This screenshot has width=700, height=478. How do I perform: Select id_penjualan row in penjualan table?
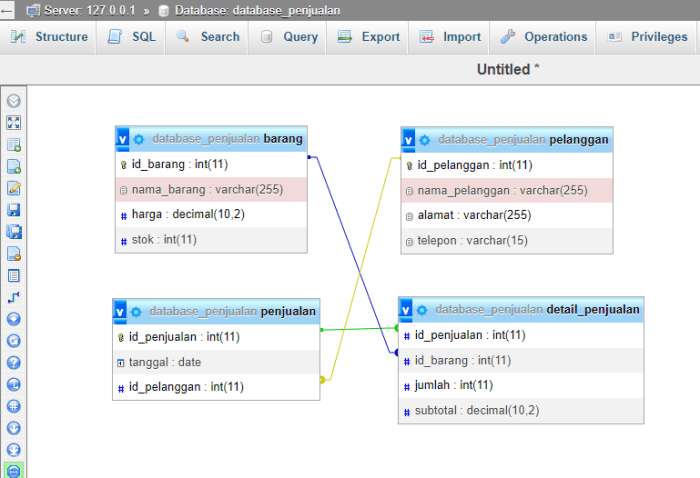[216, 337]
